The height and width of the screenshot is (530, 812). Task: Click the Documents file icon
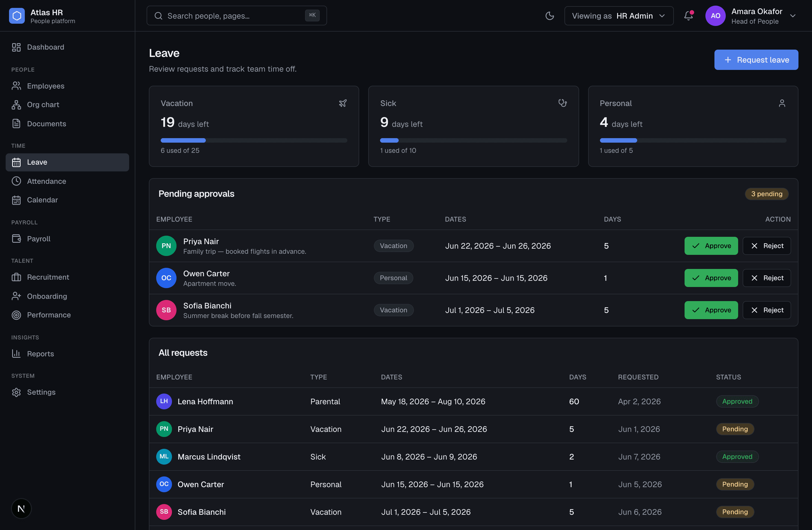[x=16, y=124]
